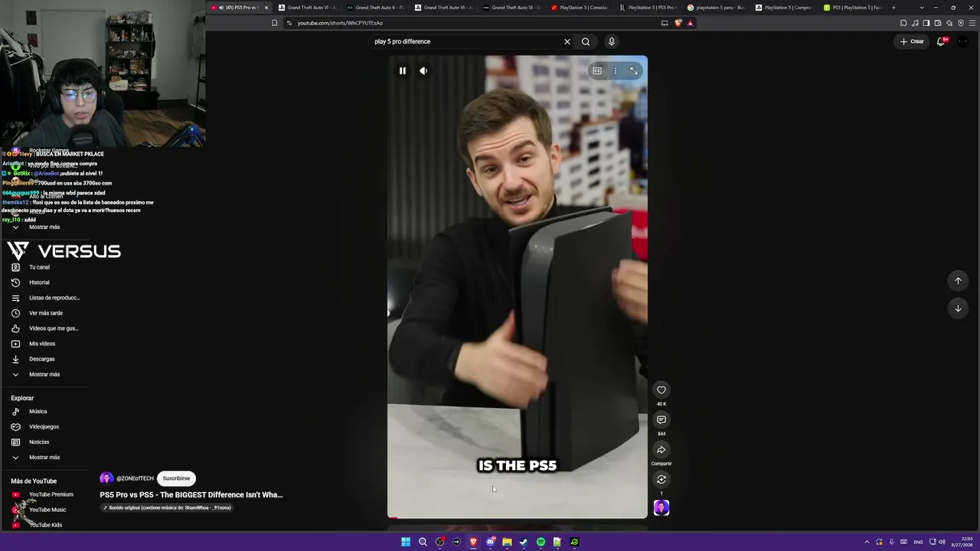Image resolution: width=980 pixels, height=551 pixels.
Task: Clear the YouTube search box with X
Action: pyautogui.click(x=567, y=42)
